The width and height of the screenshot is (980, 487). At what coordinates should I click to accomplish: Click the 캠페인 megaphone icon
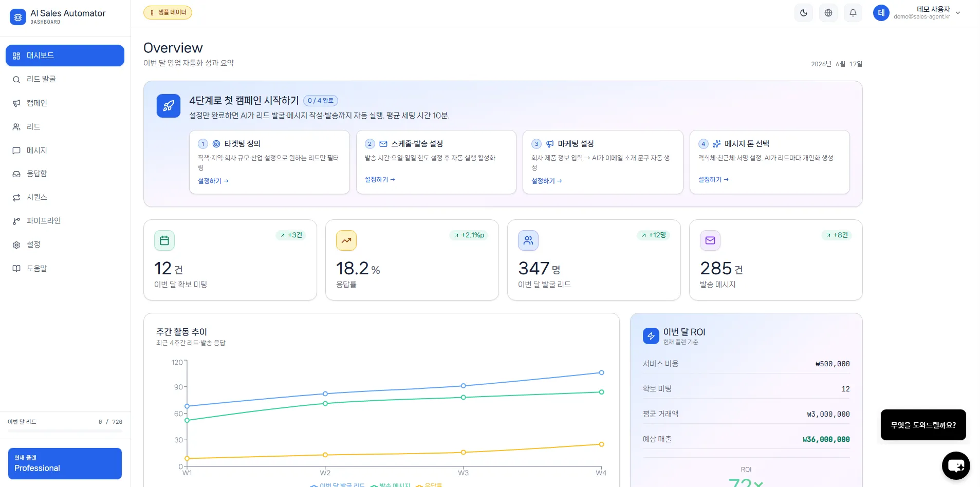pyautogui.click(x=16, y=103)
